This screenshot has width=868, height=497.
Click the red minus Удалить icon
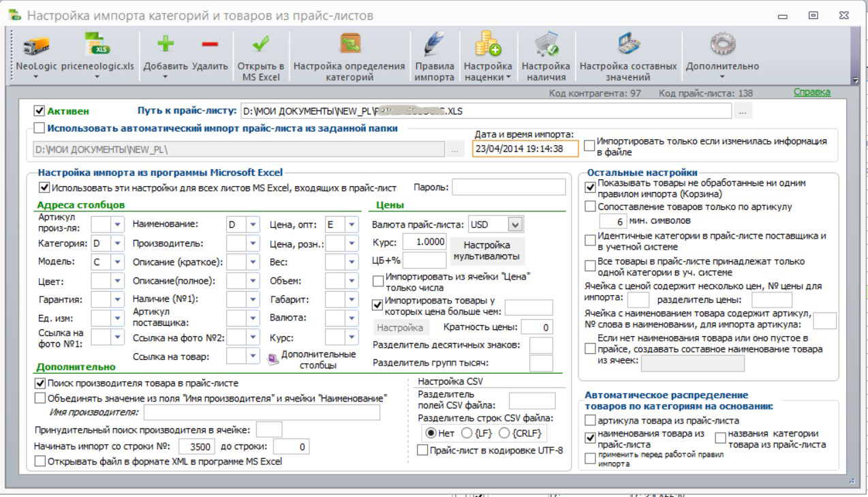209,45
